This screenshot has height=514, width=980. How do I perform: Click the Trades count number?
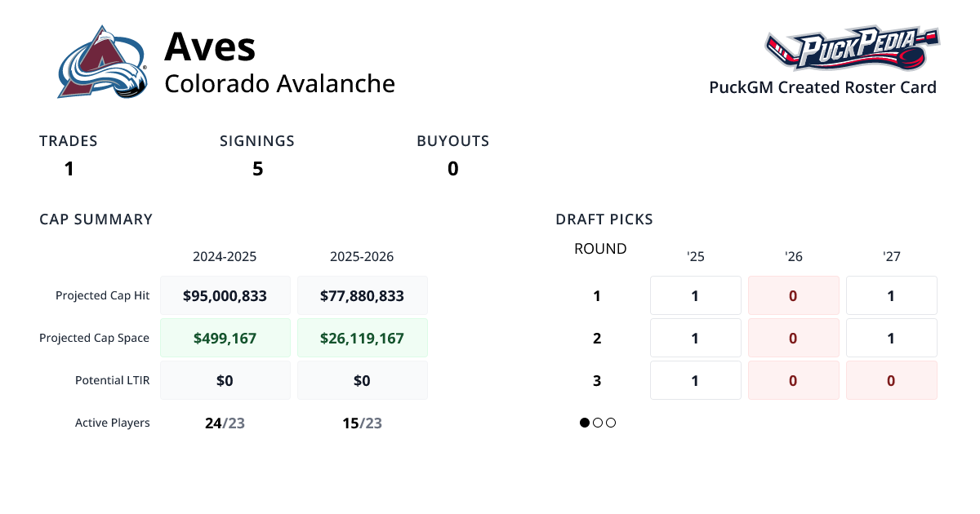point(69,169)
